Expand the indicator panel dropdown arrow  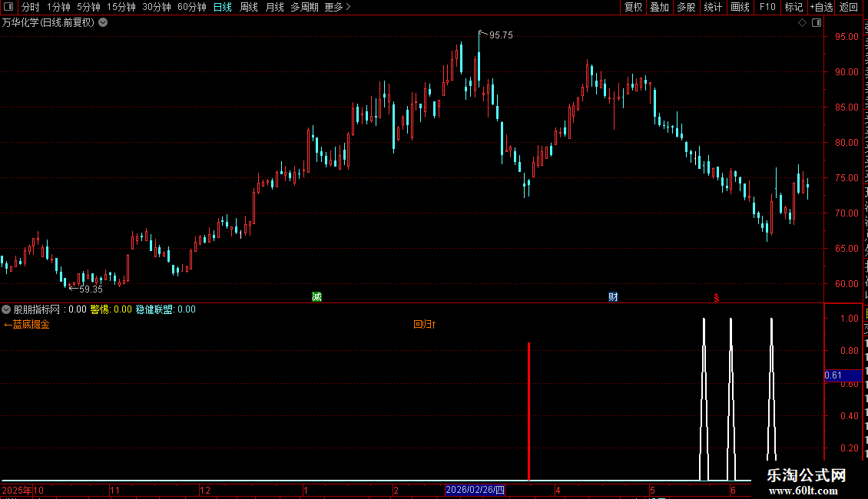pyautogui.click(x=6, y=309)
